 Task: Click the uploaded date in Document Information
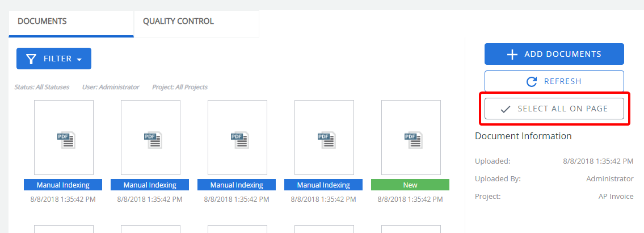tap(598, 161)
